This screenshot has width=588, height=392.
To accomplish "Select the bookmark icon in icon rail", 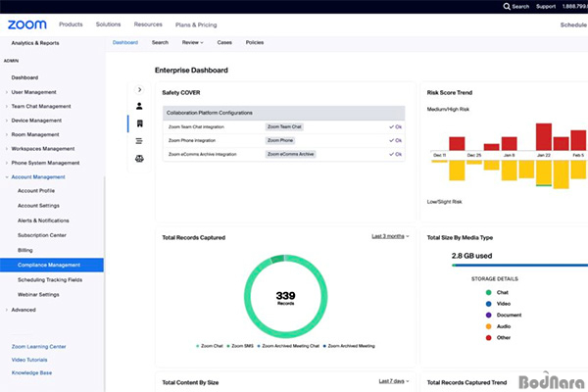I will click(x=139, y=123).
